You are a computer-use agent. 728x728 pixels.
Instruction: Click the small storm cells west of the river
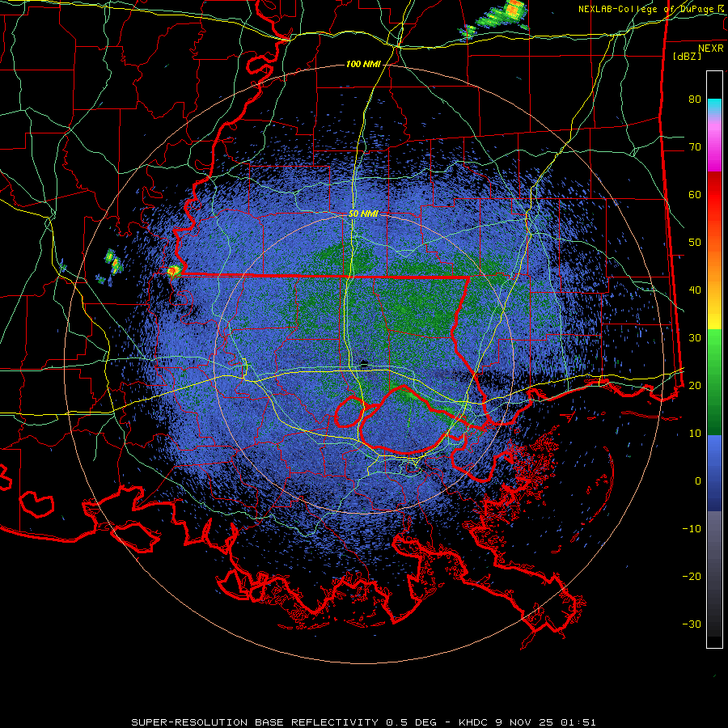(x=110, y=268)
